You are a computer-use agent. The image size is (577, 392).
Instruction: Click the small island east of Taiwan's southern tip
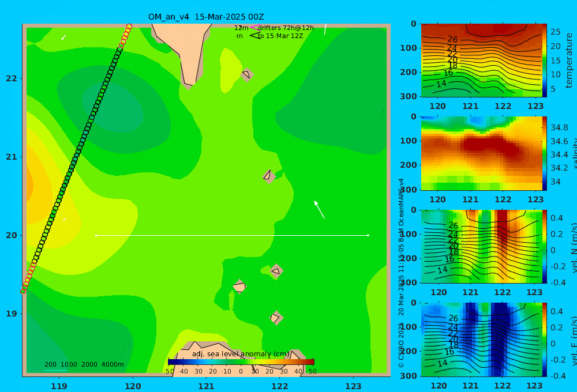tap(246, 74)
